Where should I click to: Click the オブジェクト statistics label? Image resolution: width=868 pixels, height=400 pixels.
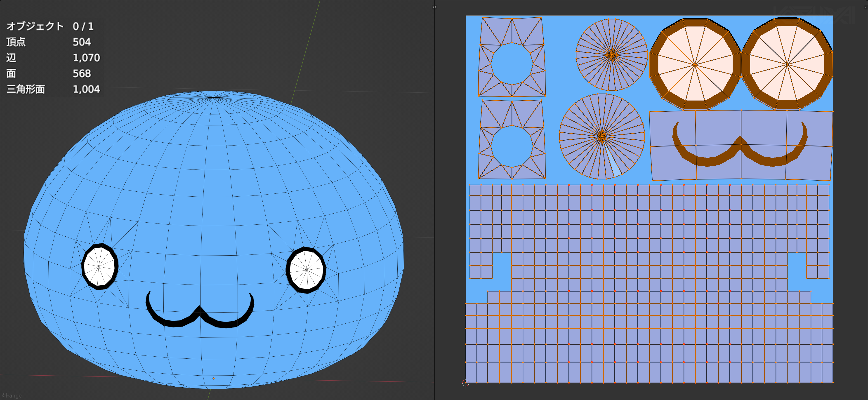(35, 26)
